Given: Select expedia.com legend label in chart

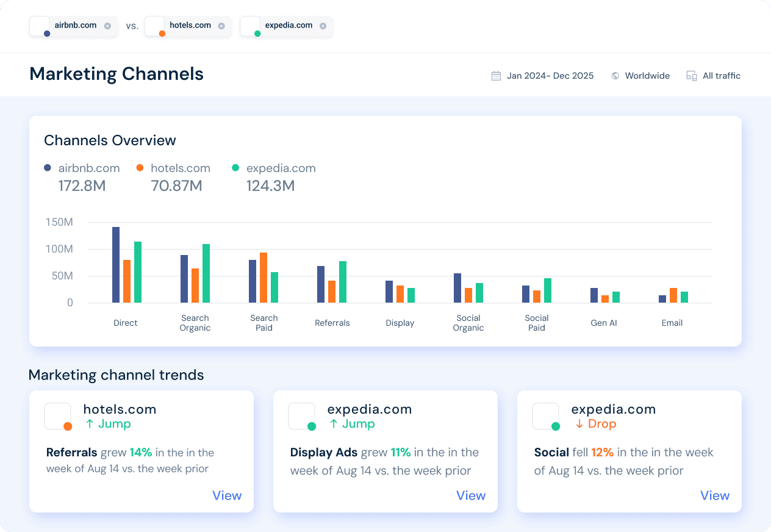Looking at the screenshot, I should [x=281, y=168].
